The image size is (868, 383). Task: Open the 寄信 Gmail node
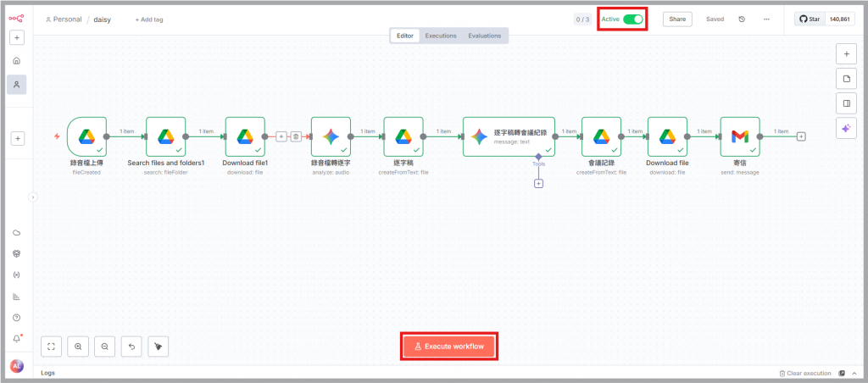tap(739, 136)
